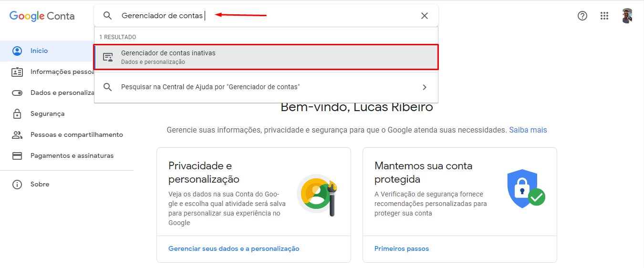Clear the search field with X icon
The image size is (644, 268).
point(424,16)
